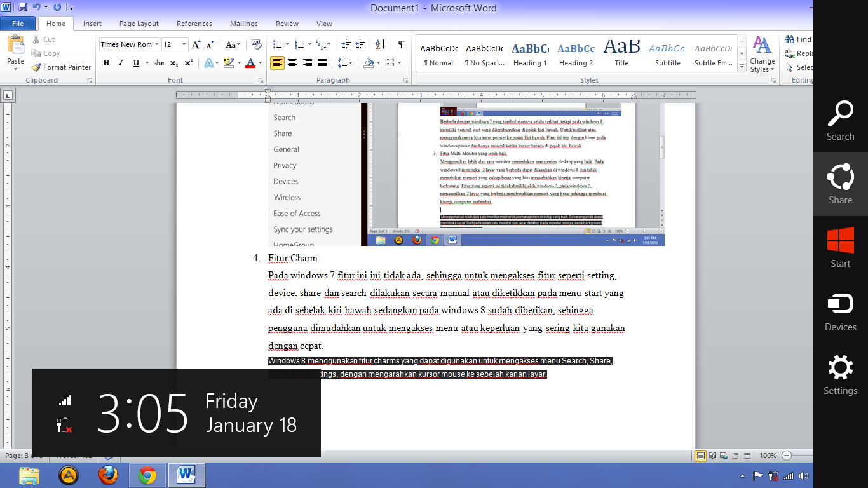Open the Share charm
868x488 pixels.
[x=840, y=184]
